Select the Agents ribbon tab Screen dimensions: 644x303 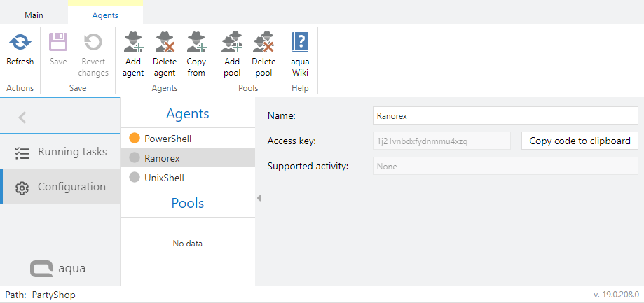(x=105, y=15)
